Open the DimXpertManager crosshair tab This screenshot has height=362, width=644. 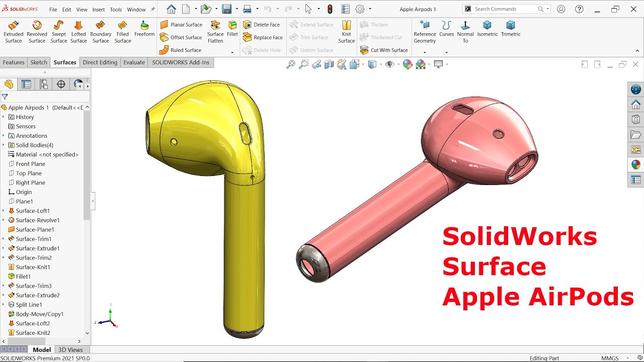pos(61,84)
